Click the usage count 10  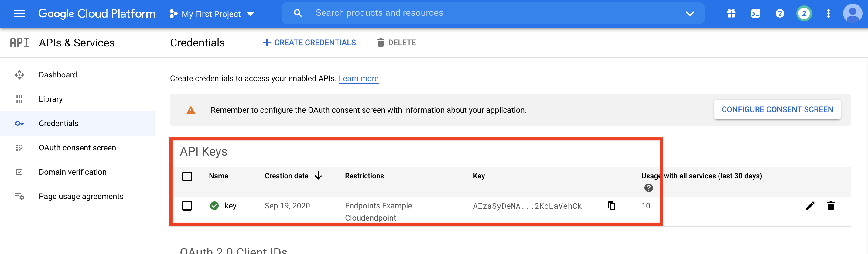[646, 206]
